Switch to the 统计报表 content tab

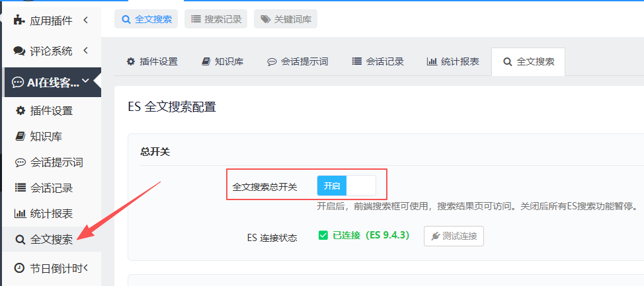pyautogui.click(x=453, y=61)
